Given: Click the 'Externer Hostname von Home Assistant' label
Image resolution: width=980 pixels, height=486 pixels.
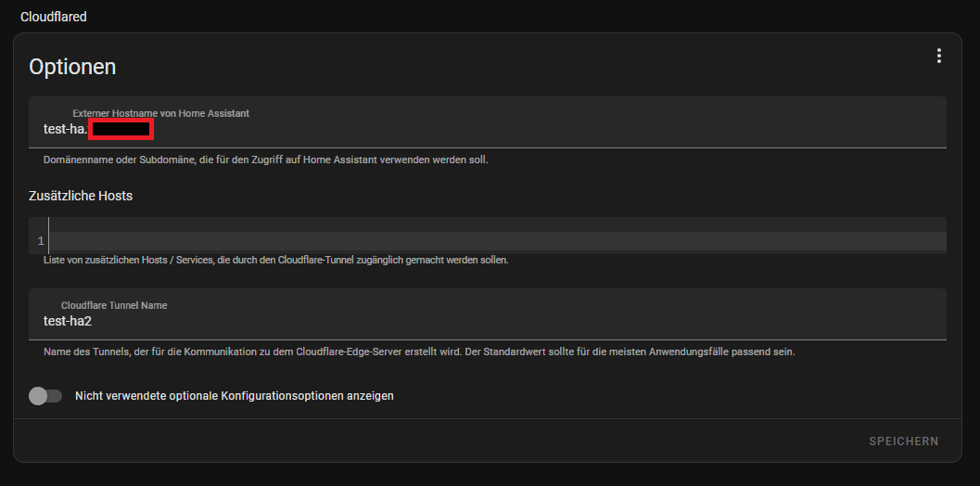Looking at the screenshot, I should 160,113.
